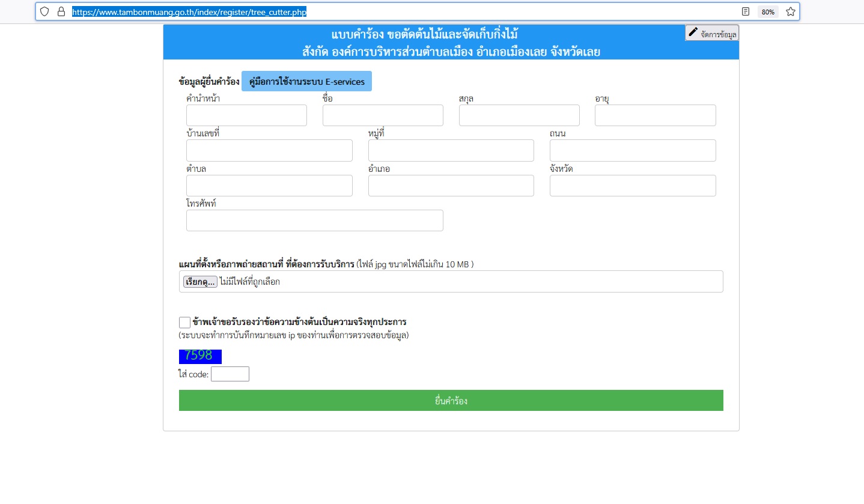
Task: Click the คำนำหน้า input field
Action: coord(246,115)
